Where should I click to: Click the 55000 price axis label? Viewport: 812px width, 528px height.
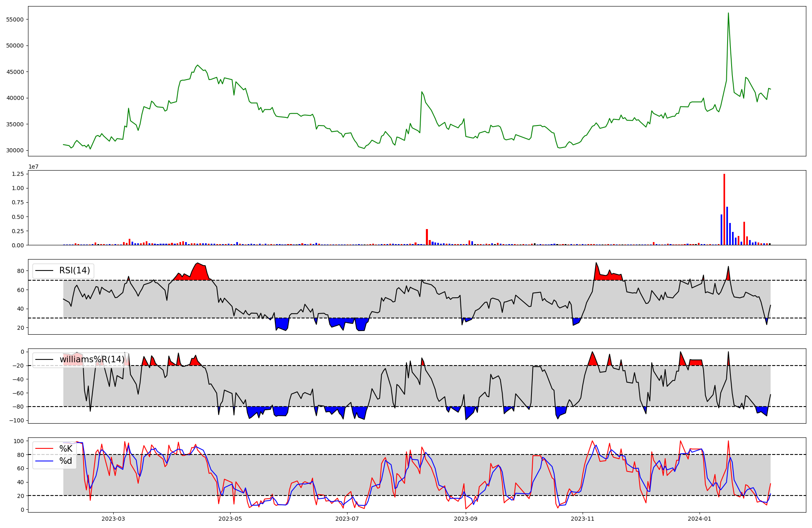tap(15, 19)
